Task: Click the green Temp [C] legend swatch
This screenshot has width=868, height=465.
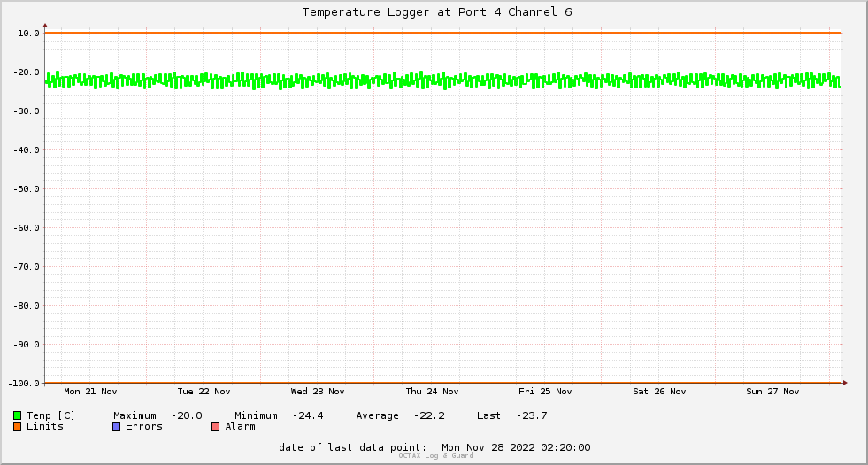Action: pos(17,415)
